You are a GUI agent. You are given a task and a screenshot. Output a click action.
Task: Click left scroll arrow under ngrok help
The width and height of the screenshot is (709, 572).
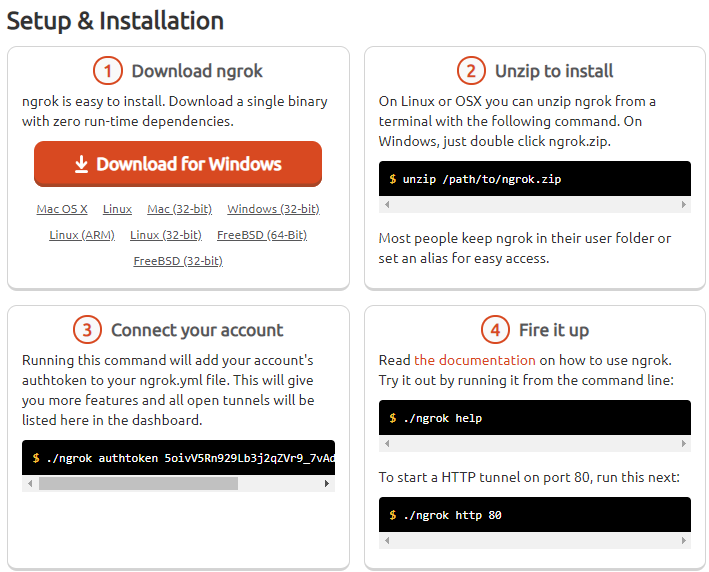pos(387,444)
